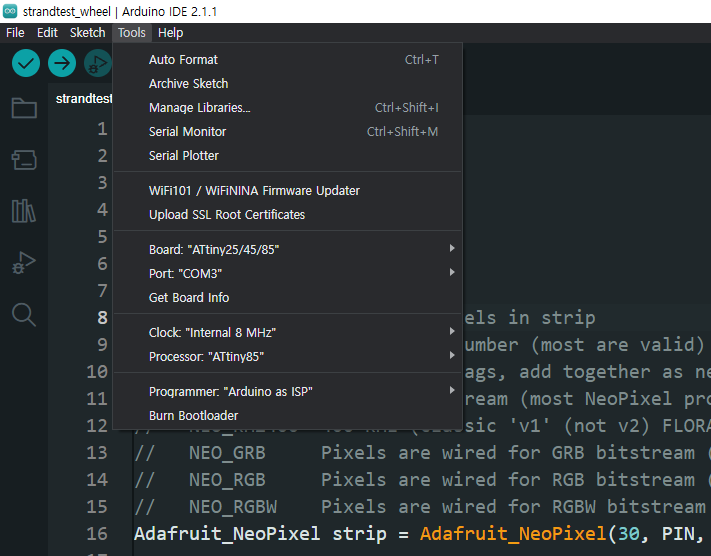Open the Sketch menu

click(88, 33)
